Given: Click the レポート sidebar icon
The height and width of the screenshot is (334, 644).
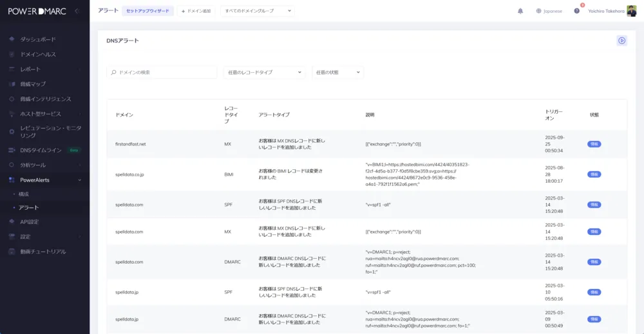Looking at the screenshot, I should (x=12, y=69).
